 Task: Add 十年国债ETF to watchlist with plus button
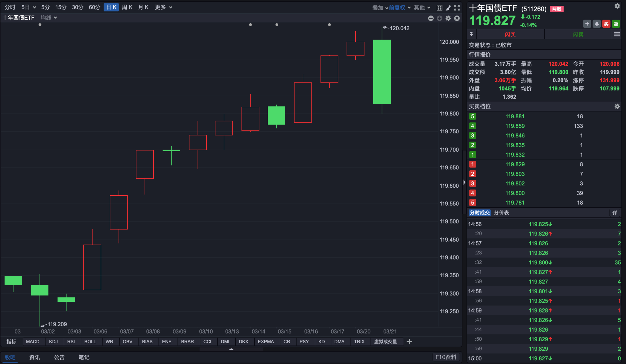587,24
